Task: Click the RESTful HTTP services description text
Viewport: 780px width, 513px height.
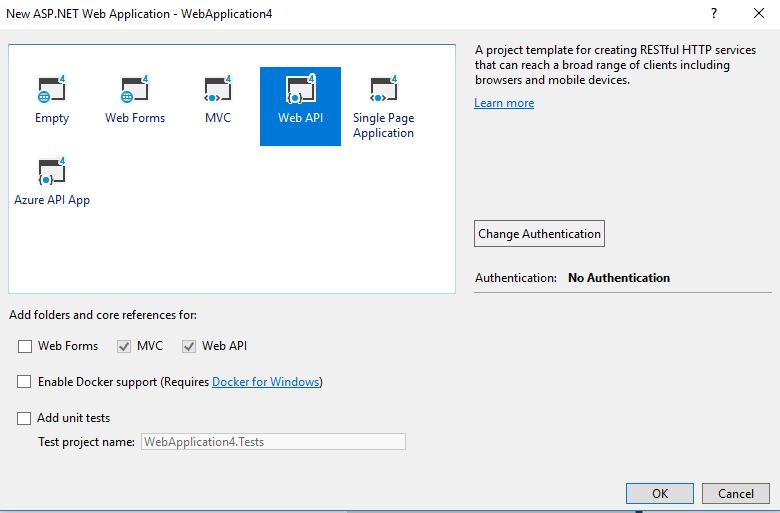Action: [x=615, y=65]
